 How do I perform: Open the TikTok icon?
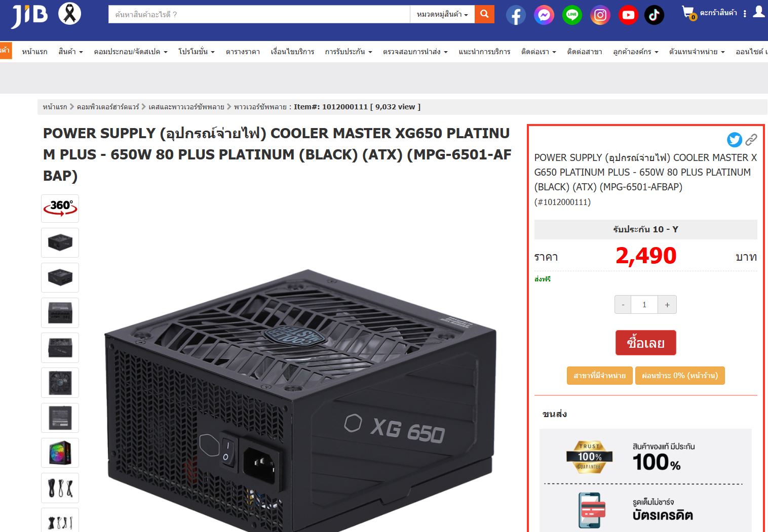[x=654, y=15]
